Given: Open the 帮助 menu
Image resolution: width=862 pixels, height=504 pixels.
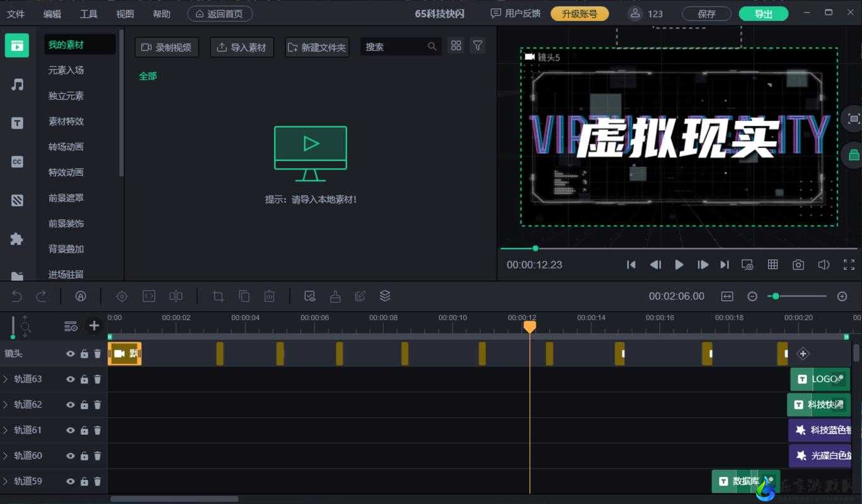Looking at the screenshot, I should pyautogui.click(x=162, y=14).
